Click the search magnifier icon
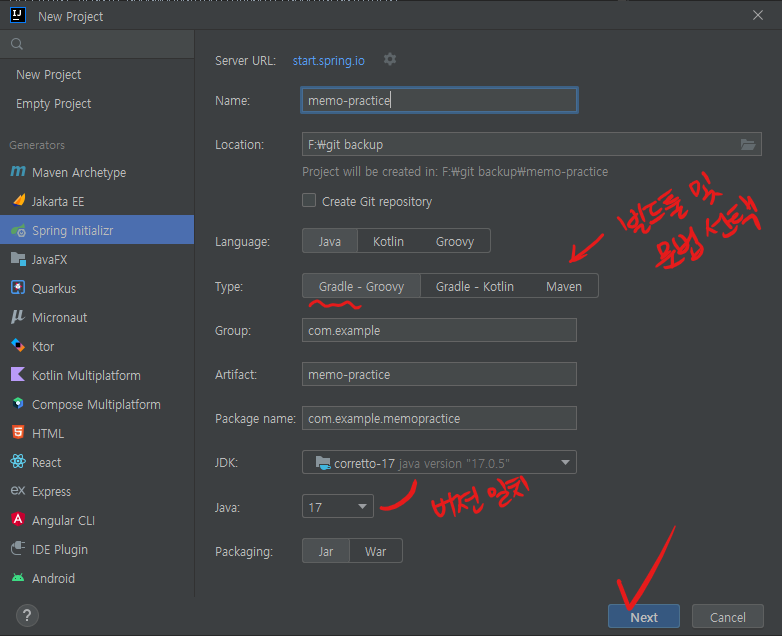This screenshot has width=782, height=636. click(17, 44)
